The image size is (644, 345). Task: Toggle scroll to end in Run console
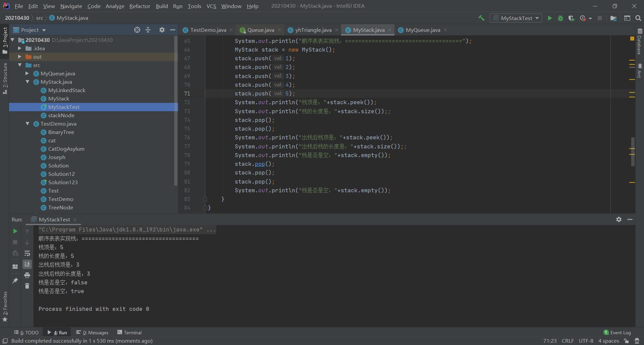(x=27, y=264)
